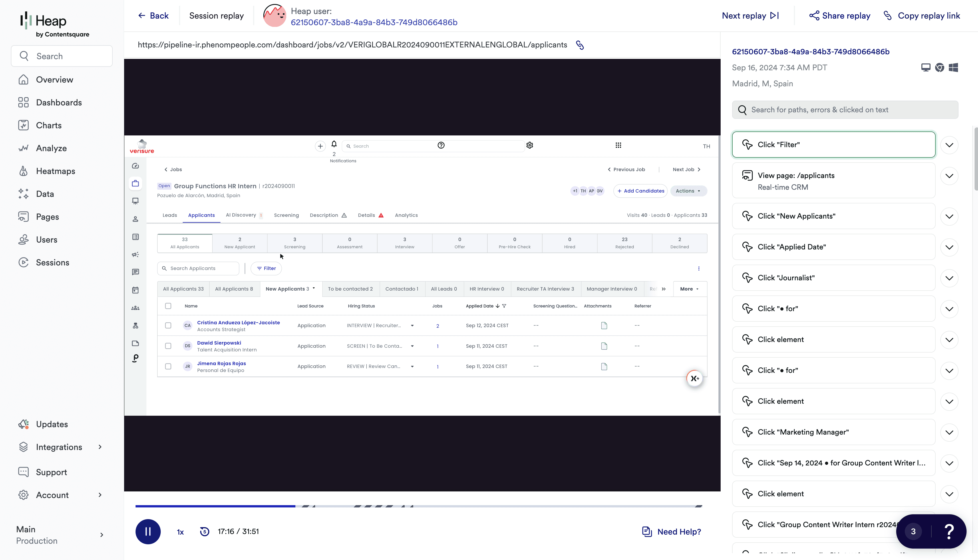This screenshot has height=560, width=978.
Task: Copy the page URL link icon
Action: click(x=580, y=45)
